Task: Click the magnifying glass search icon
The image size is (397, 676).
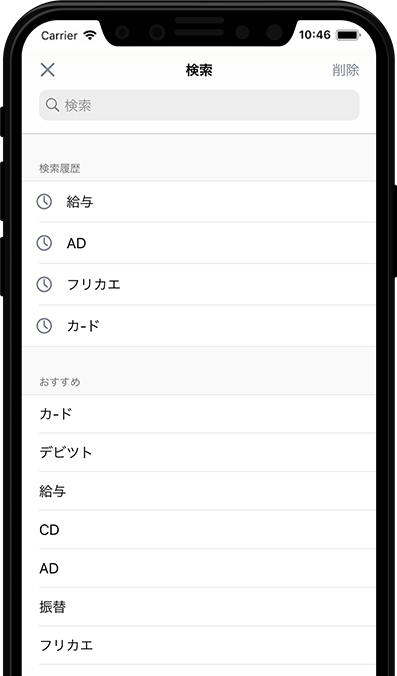Action: [52, 105]
